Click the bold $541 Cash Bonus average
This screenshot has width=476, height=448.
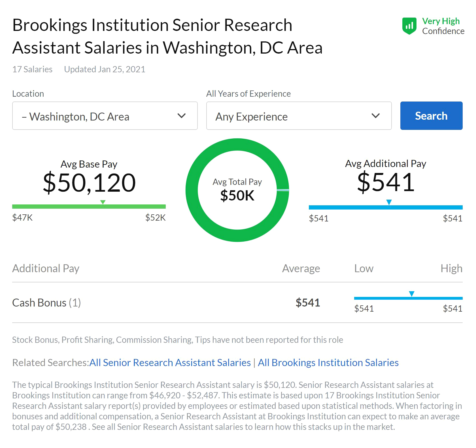coord(308,303)
